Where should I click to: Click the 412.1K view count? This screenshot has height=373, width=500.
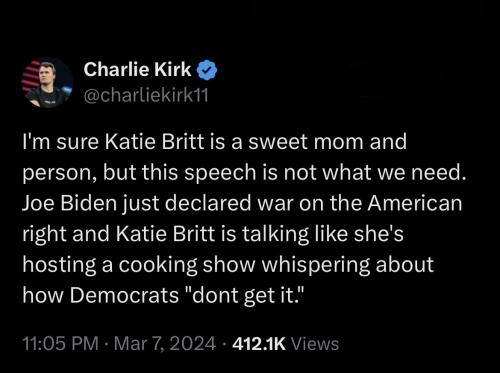pyautogui.click(x=259, y=344)
